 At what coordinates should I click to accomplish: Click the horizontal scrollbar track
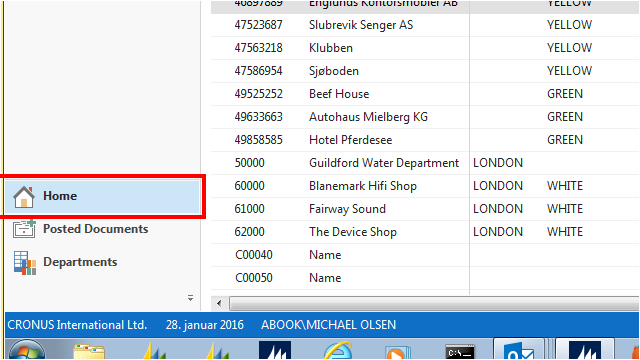[434, 303]
